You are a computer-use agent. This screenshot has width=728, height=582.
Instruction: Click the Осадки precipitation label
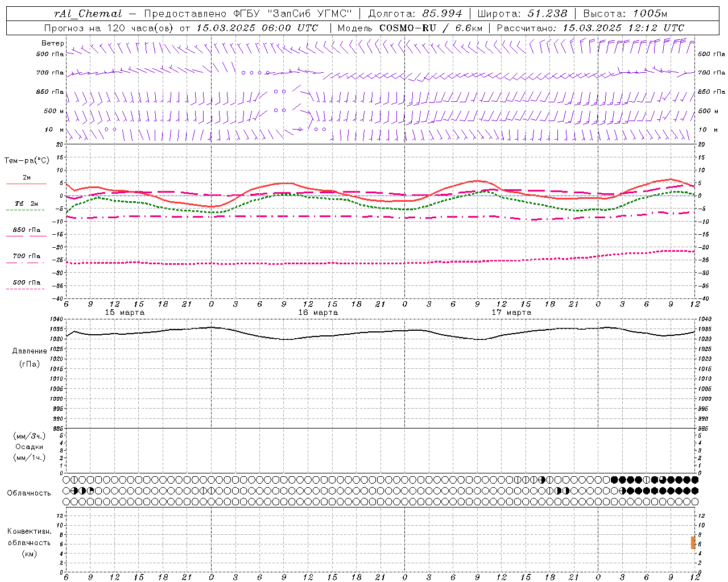click(30, 447)
